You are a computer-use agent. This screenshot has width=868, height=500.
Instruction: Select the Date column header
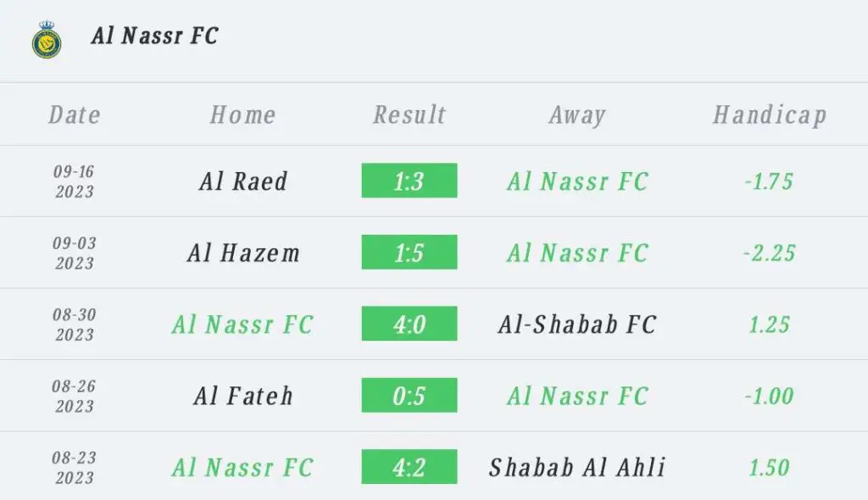[75, 115]
